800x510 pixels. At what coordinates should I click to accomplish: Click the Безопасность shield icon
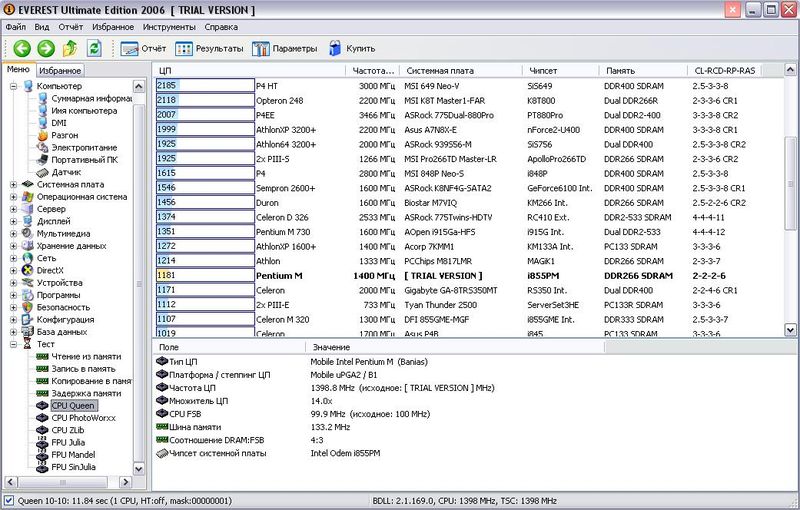click(28, 307)
